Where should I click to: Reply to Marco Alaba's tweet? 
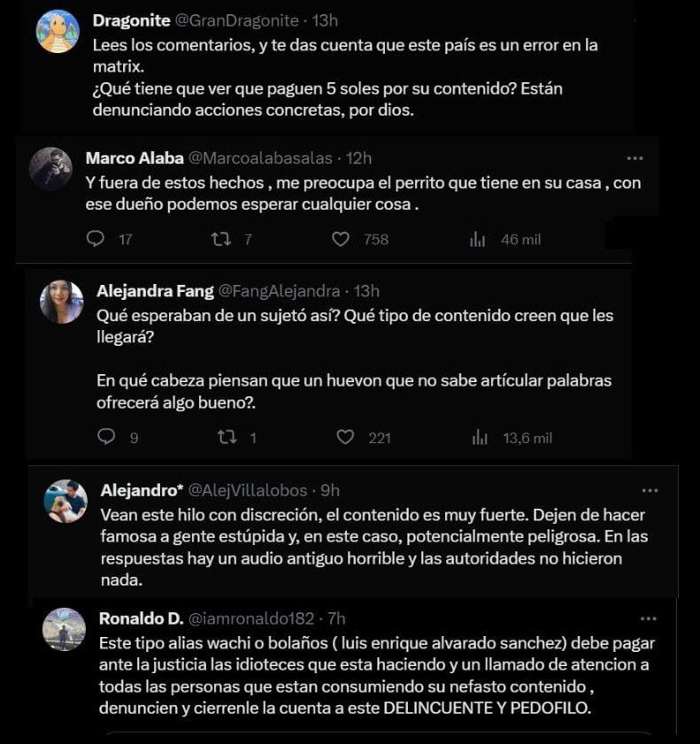(x=96, y=239)
